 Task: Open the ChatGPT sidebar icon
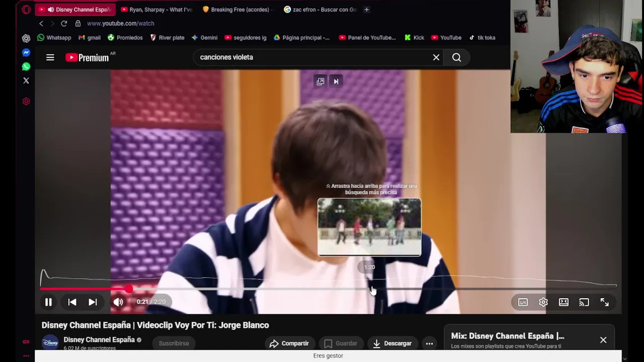click(26, 38)
